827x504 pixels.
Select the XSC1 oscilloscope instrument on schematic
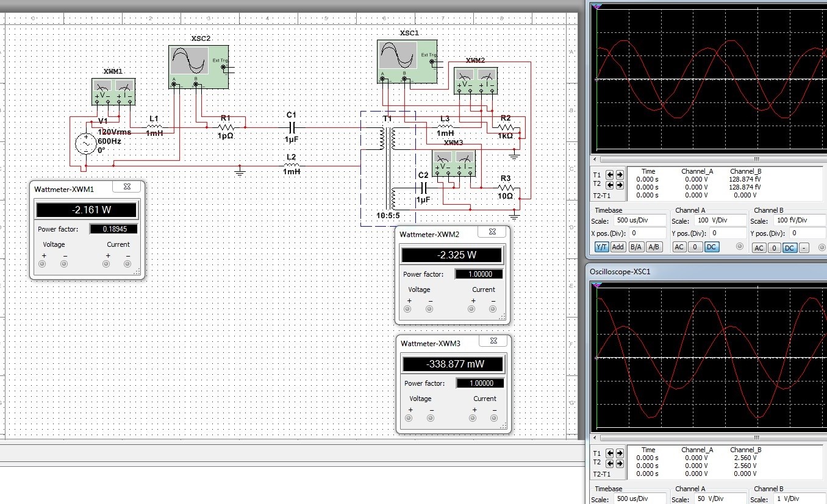[407, 61]
